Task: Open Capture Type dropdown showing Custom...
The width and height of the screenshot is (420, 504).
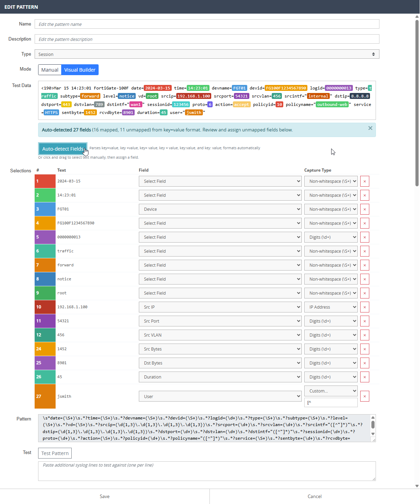Action: pos(331,391)
